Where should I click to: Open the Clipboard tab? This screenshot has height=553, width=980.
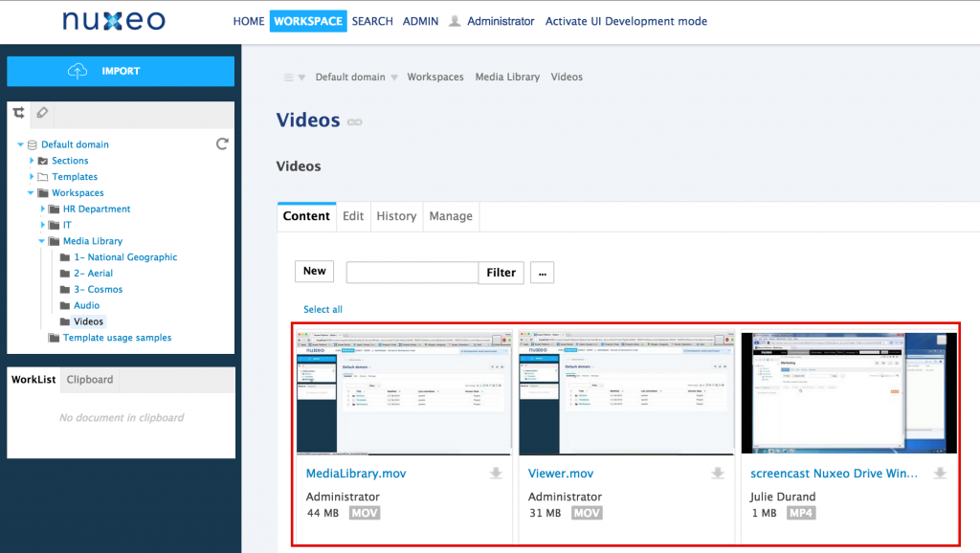(90, 380)
